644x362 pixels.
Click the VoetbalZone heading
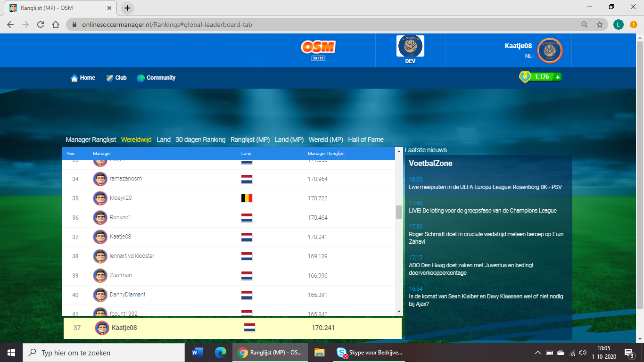[430, 164]
